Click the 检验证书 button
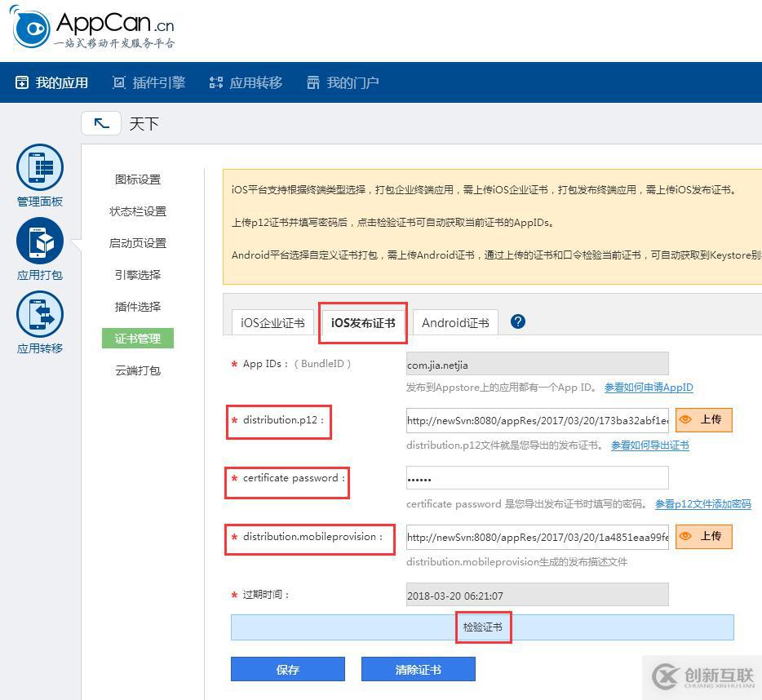 [482, 627]
